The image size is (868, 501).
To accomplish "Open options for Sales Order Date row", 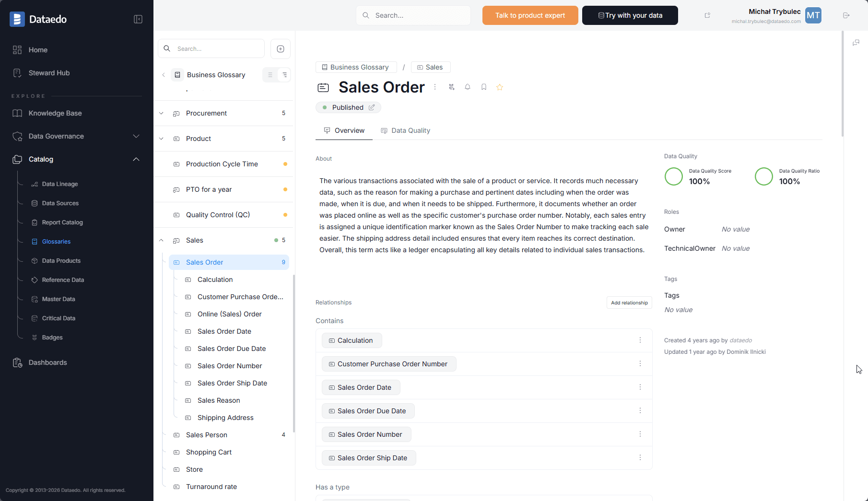I will tap(640, 387).
